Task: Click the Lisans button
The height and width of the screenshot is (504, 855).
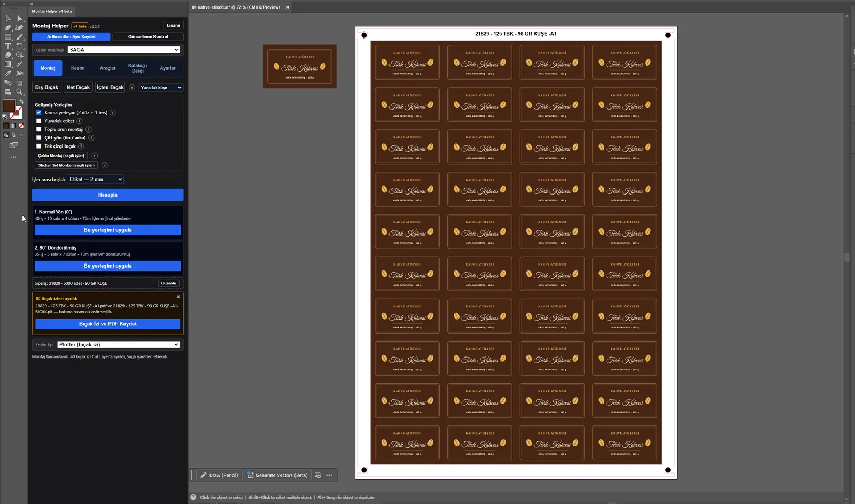Action: (173, 25)
